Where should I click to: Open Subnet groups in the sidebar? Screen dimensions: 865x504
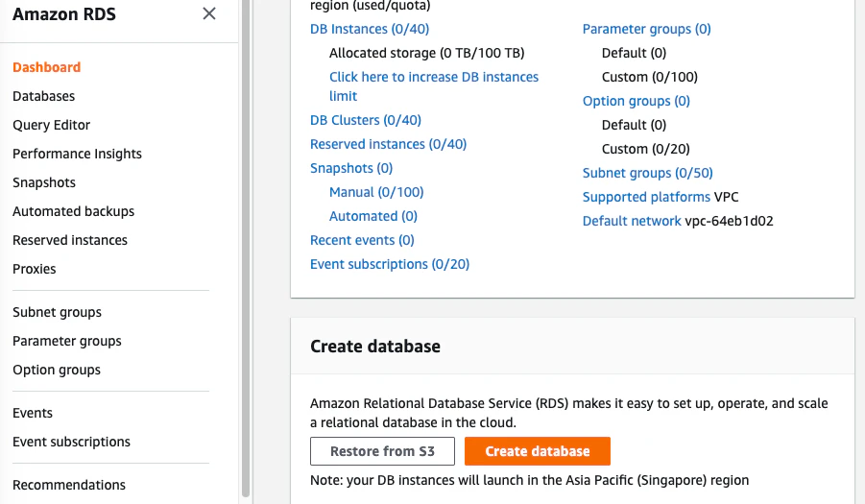coord(58,312)
